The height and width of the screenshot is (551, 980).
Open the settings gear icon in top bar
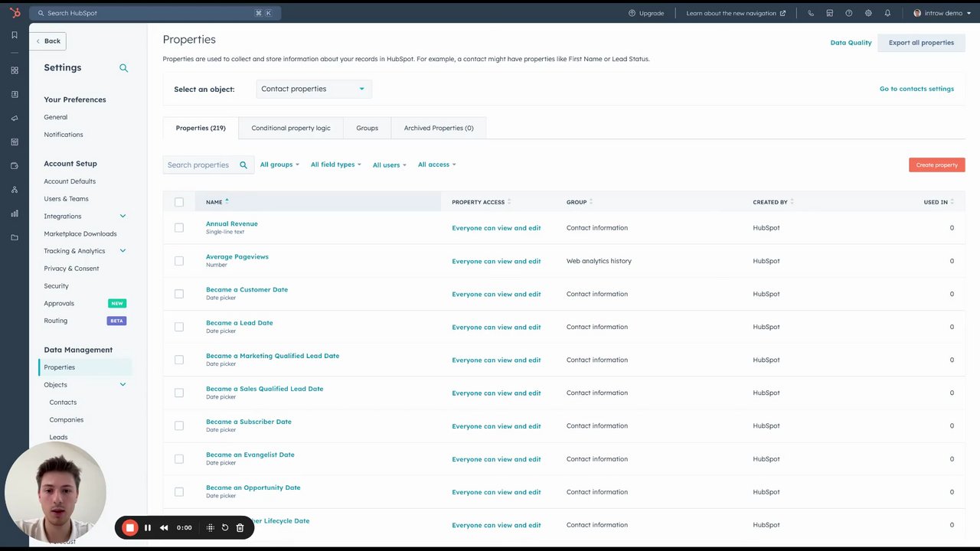[868, 13]
